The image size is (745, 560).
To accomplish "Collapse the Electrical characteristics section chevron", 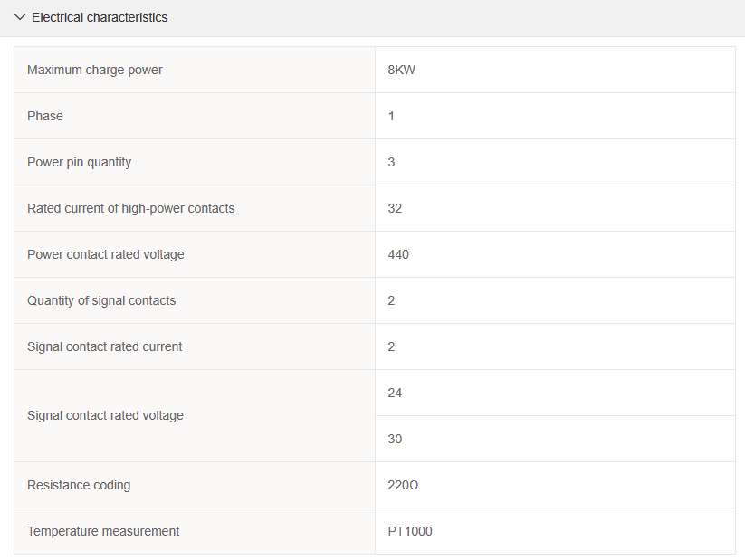I will [x=20, y=17].
